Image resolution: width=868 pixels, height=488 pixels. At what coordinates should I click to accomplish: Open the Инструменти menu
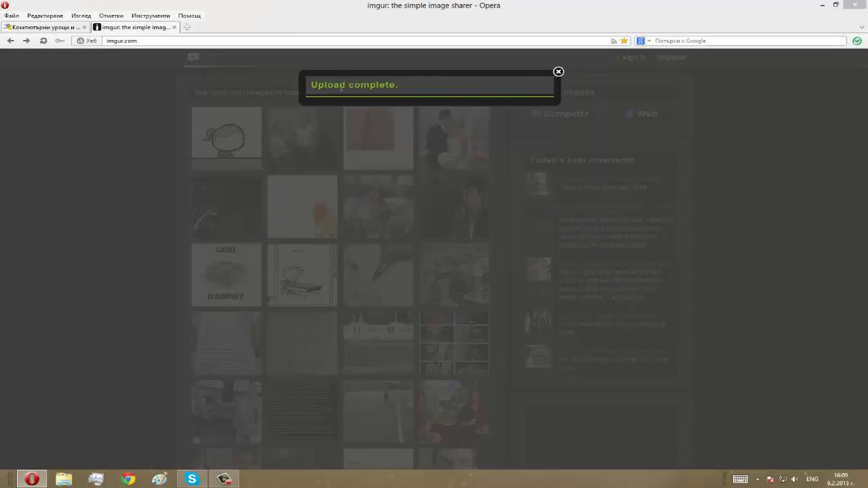click(x=151, y=16)
